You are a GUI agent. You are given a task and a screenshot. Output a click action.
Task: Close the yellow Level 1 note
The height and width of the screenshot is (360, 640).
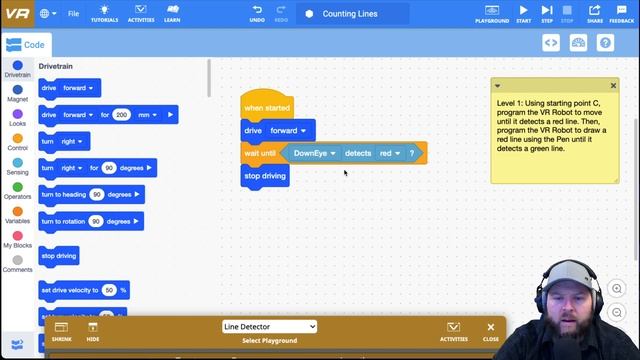(x=613, y=86)
